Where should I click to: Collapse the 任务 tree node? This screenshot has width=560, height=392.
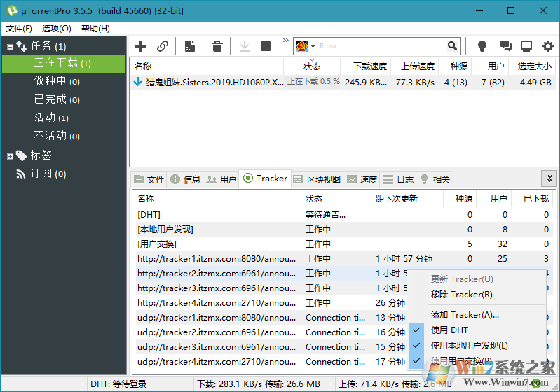coord(10,47)
